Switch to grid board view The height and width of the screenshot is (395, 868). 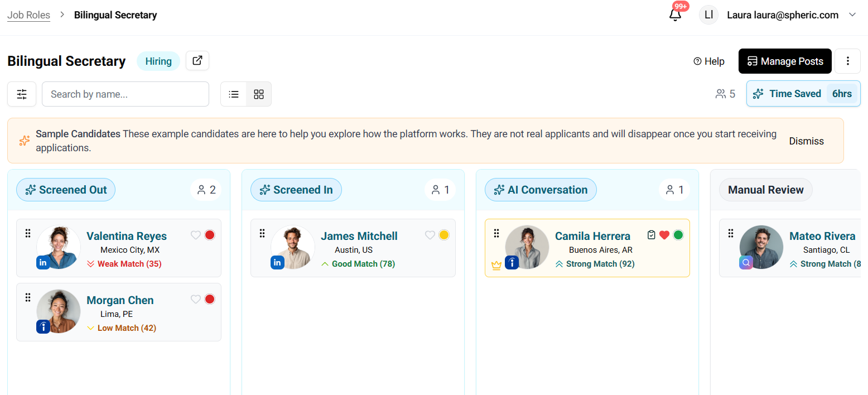click(259, 94)
